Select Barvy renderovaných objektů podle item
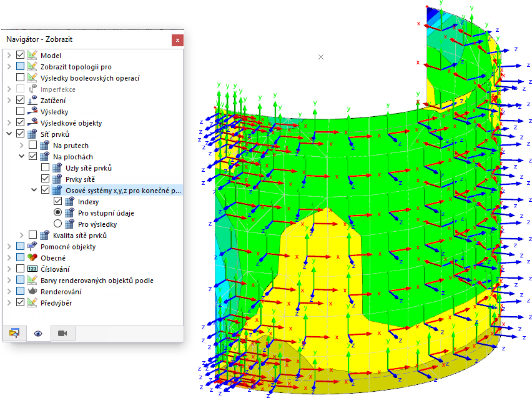 [97, 281]
